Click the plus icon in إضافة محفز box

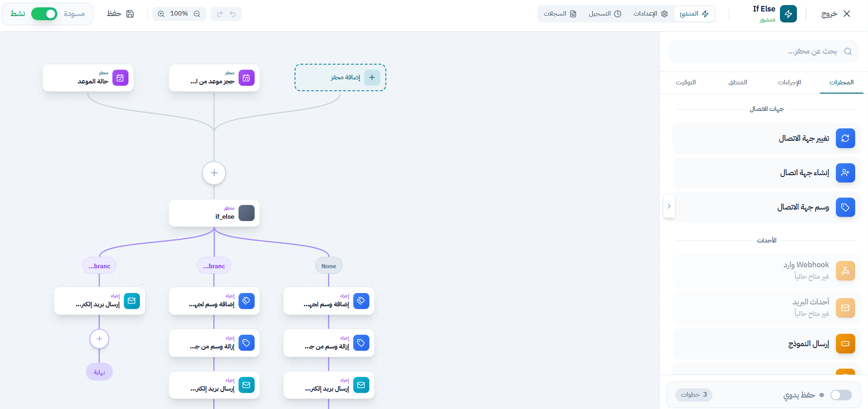(x=372, y=77)
